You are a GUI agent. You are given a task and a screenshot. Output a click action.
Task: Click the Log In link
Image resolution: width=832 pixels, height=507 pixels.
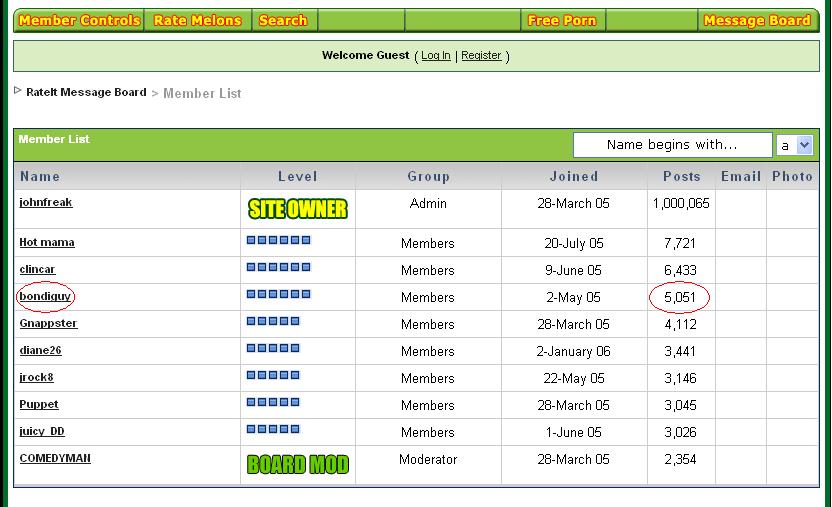click(435, 56)
